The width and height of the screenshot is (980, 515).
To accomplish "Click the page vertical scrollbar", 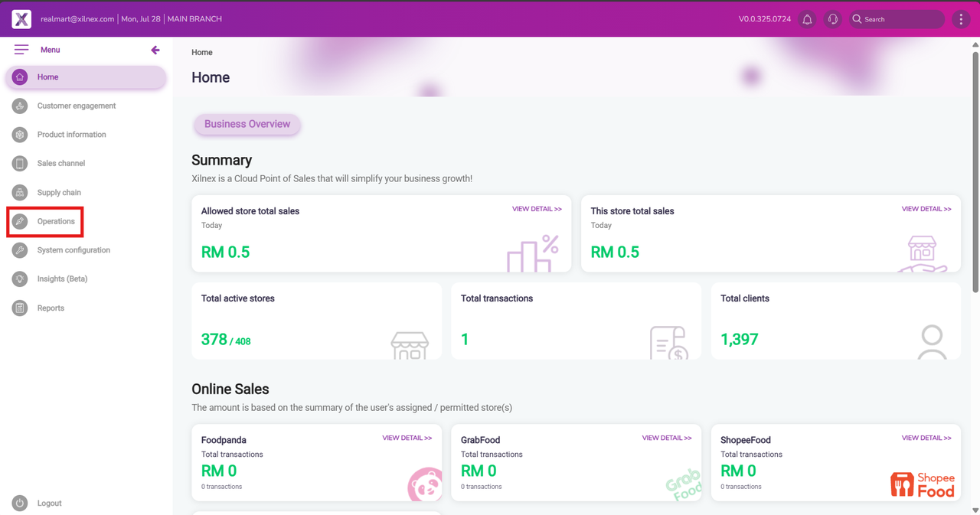I will pyautogui.click(x=975, y=168).
